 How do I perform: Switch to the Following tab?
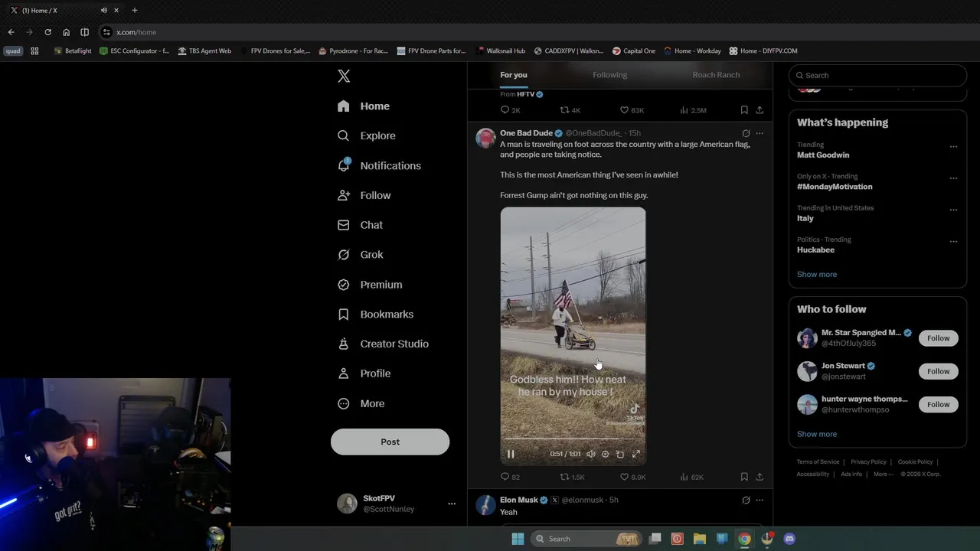pos(609,75)
